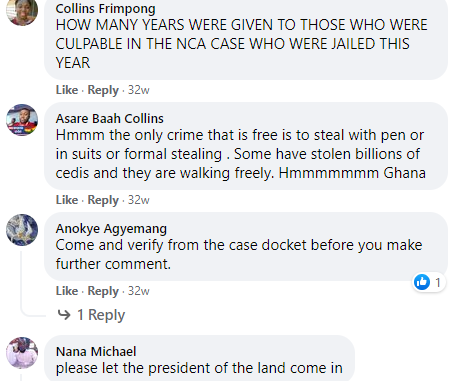Click the blue thumbs-up reaction icon

point(422,282)
